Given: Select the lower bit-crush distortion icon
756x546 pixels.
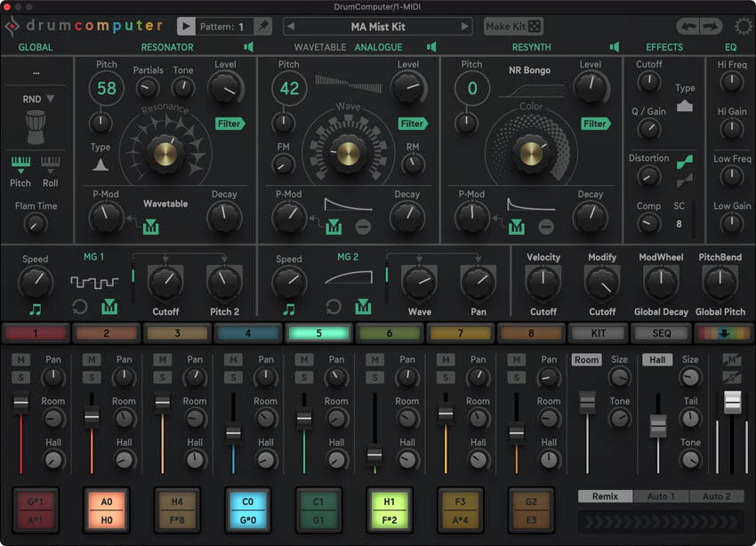Looking at the screenshot, I should click(x=685, y=181).
